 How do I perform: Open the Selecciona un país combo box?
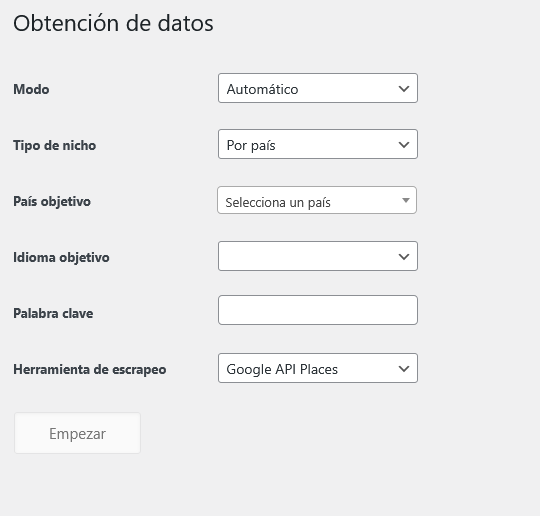pos(317,200)
